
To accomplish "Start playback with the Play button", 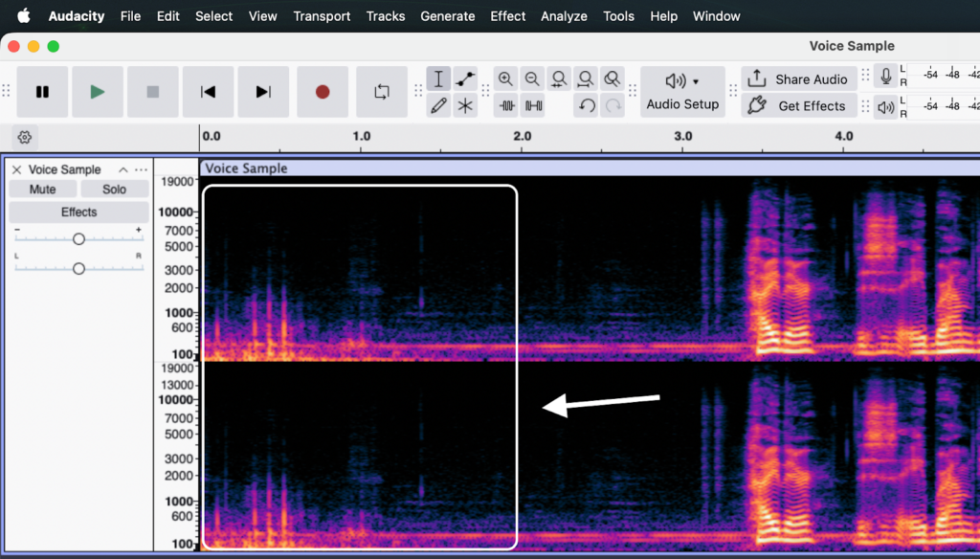I will pos(97,92).
